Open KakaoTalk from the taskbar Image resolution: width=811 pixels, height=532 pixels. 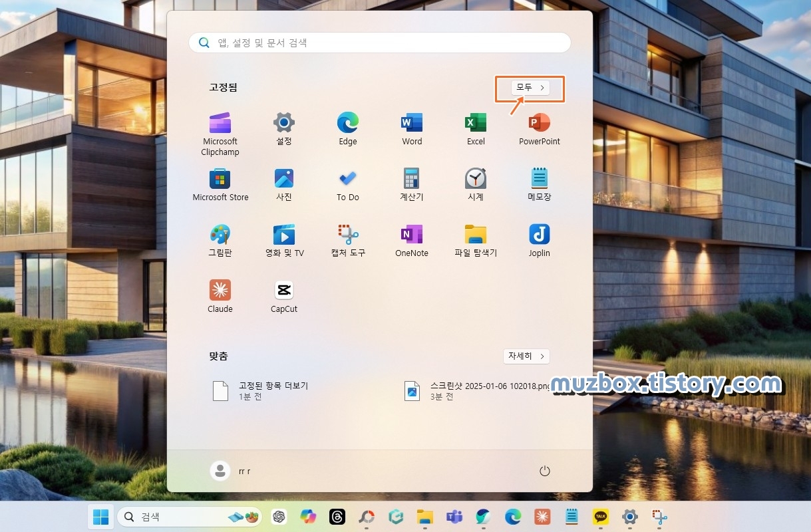pos(600,517)
